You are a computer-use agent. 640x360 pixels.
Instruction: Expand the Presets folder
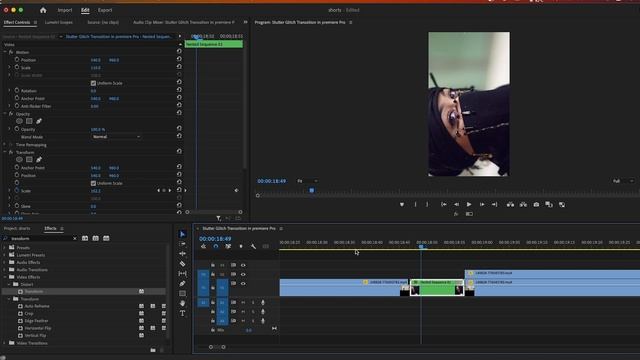(x=5, y=248)
